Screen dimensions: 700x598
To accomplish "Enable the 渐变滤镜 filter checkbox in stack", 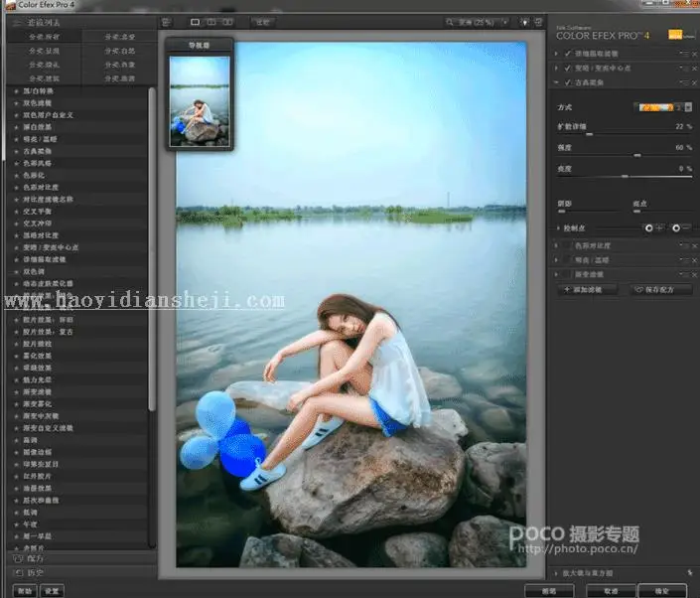I will point(567,274).
